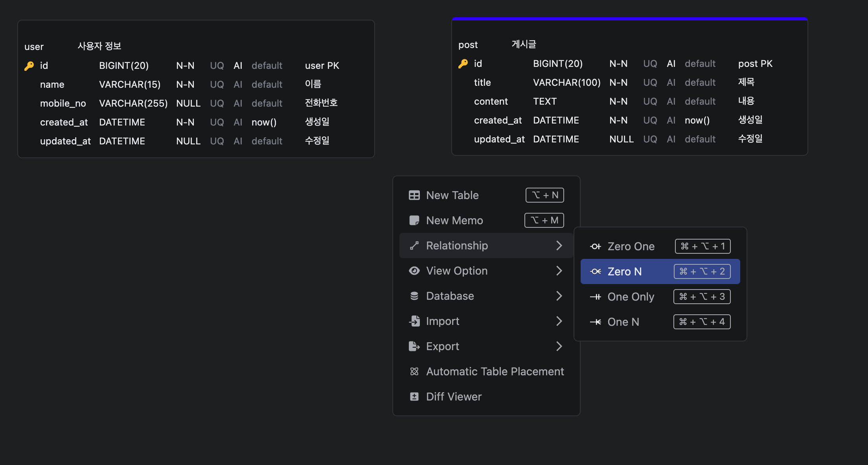
Task: Toggle UQ on the user name column
Action: (x=217, y=85)
